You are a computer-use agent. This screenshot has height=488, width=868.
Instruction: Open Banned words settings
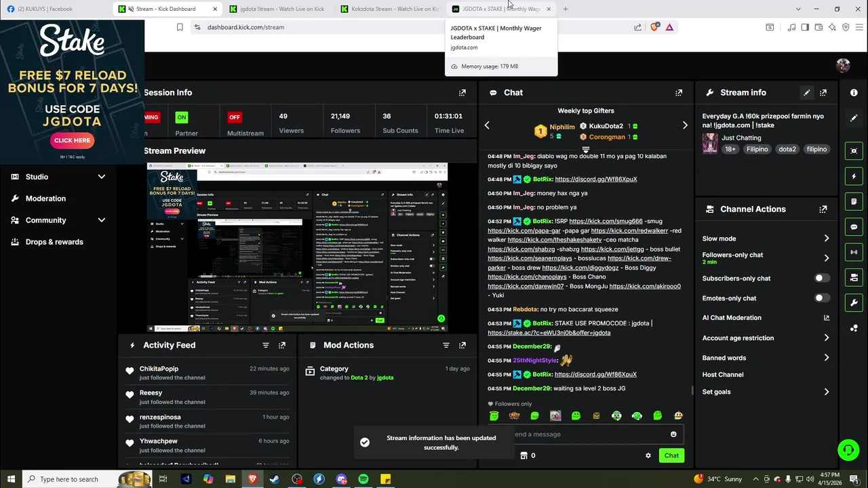tap(766, 358)
